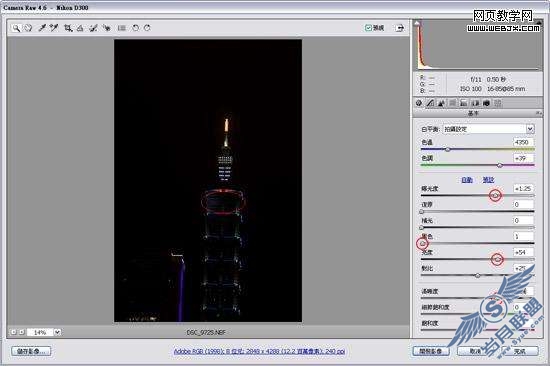Select the Crop tool

(68, 28)
